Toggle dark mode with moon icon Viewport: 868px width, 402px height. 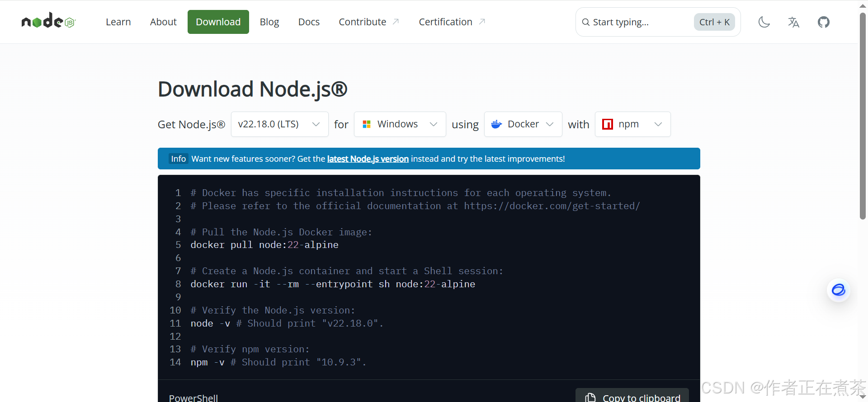point(764,22)
